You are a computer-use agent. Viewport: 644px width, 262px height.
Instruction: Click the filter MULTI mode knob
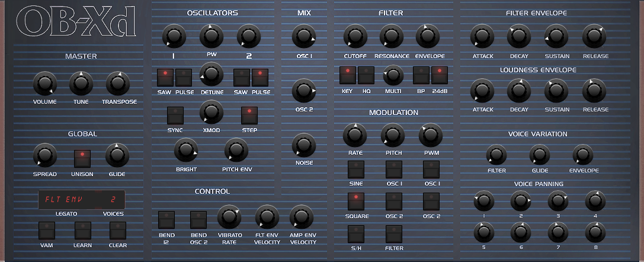[x=393, y=75]
